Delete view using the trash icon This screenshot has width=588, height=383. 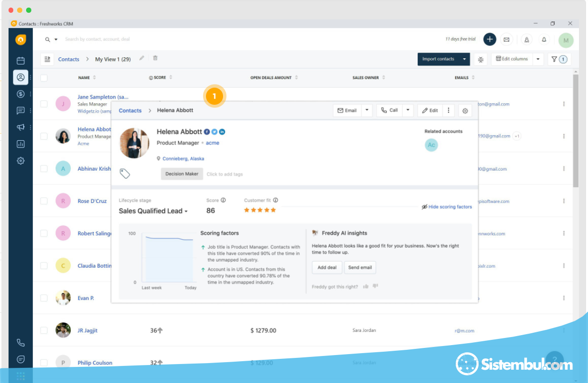coord(155,58)
